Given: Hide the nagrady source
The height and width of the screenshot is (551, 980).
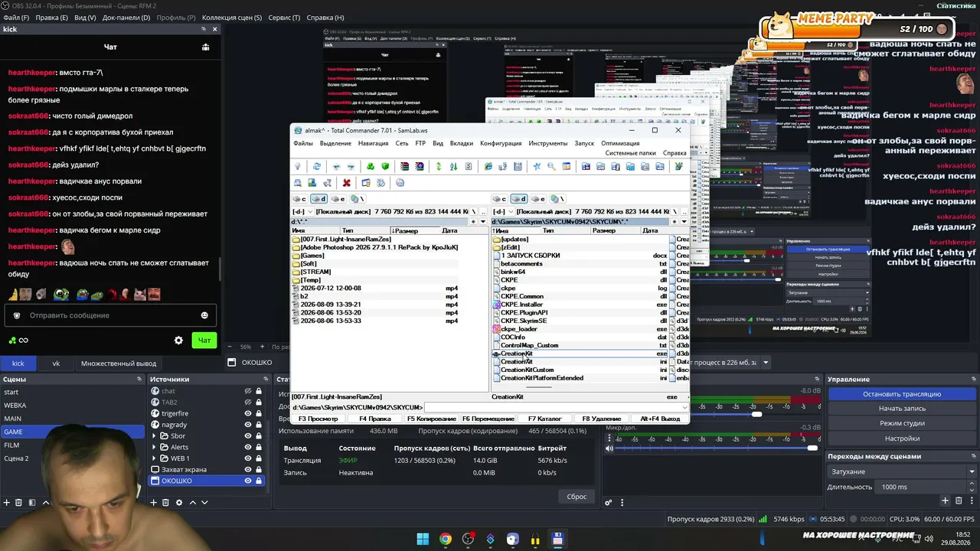Looking at the screenshot, I should [x=248, y=425].
